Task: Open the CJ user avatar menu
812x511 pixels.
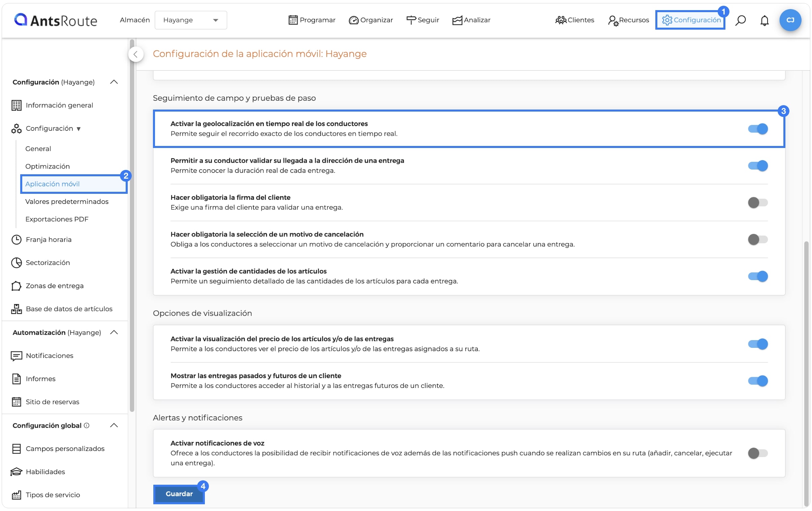Action: coord(790,20)
